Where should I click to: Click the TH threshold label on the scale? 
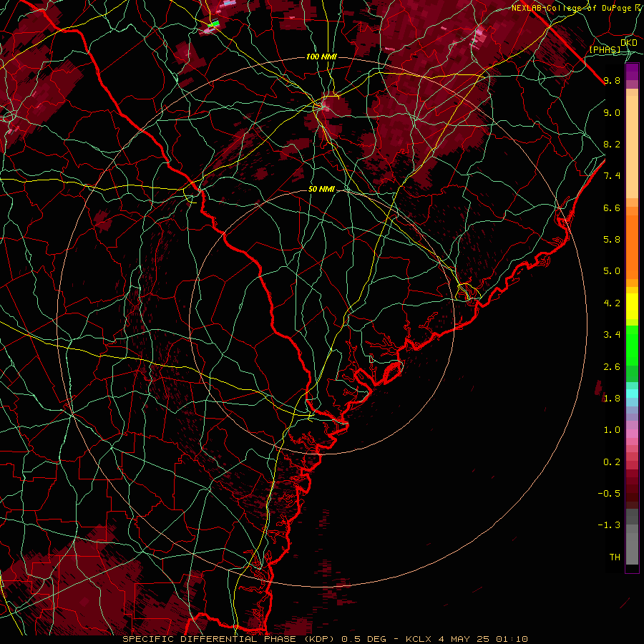[x=615, y=557]
